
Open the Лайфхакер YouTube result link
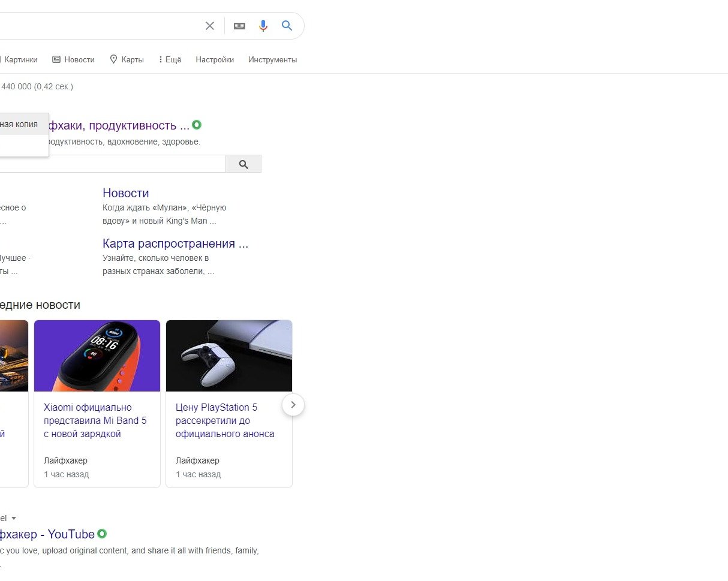tap(47, 534)
